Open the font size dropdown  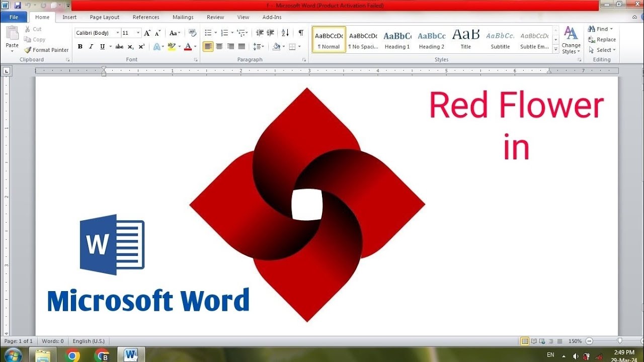point(138,33)
